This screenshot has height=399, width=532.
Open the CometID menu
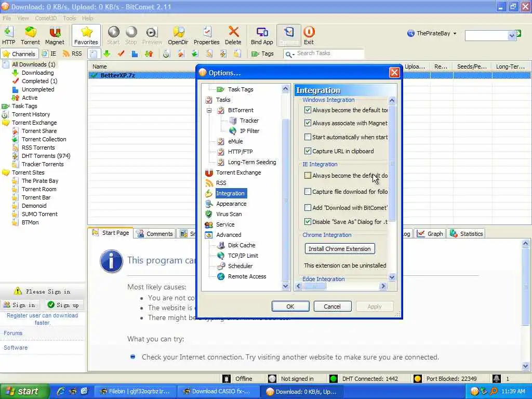(x=46, y=18)
